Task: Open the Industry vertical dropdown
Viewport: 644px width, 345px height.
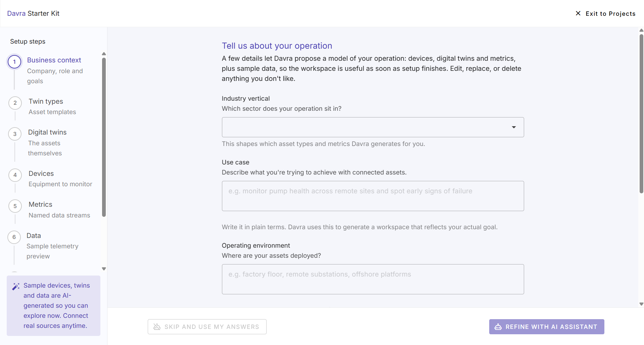Action: click(x=373, y=127)
